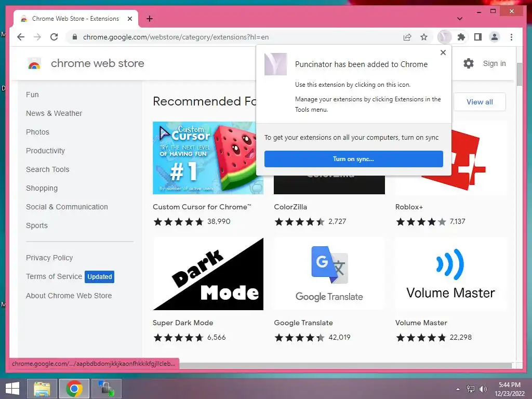This screenshot has height=399, width=532.
Task: Click Super Dark Mode title text
Action: tap(183, 323)
